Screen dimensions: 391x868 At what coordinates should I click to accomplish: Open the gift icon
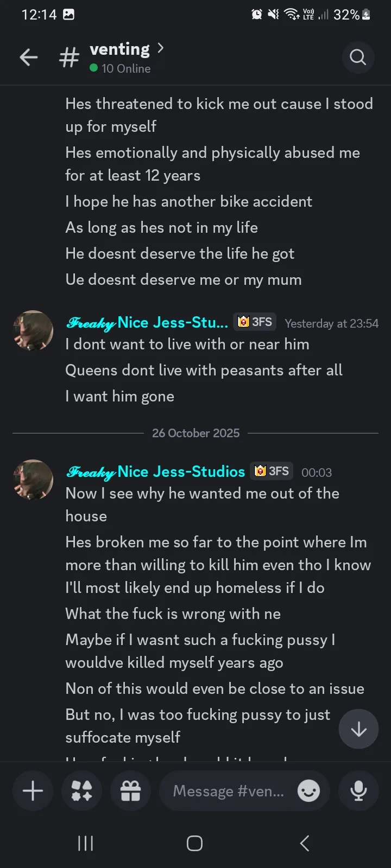pyautogui.click(x=130, y=790)
